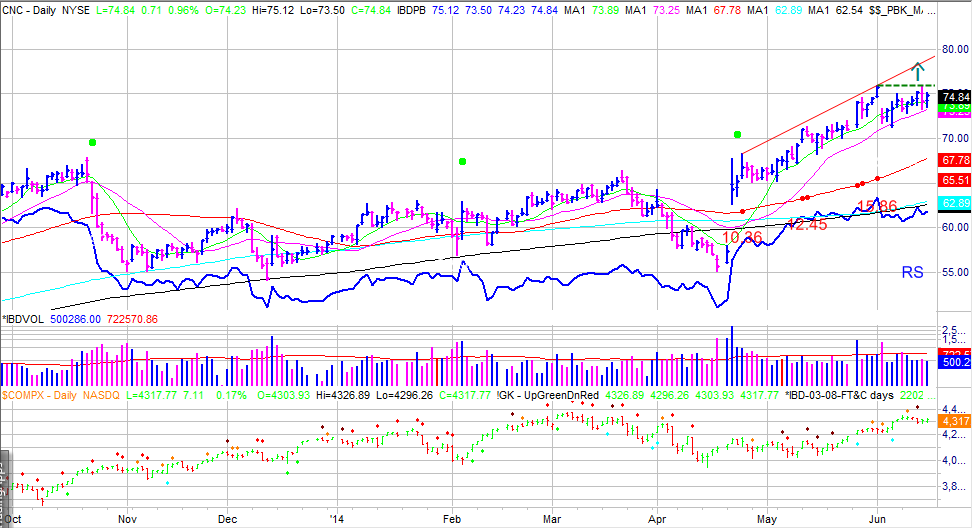Click the red 65.51 price tag
The width and height of the screenshot is (972, 528).
tap(955, 180)
